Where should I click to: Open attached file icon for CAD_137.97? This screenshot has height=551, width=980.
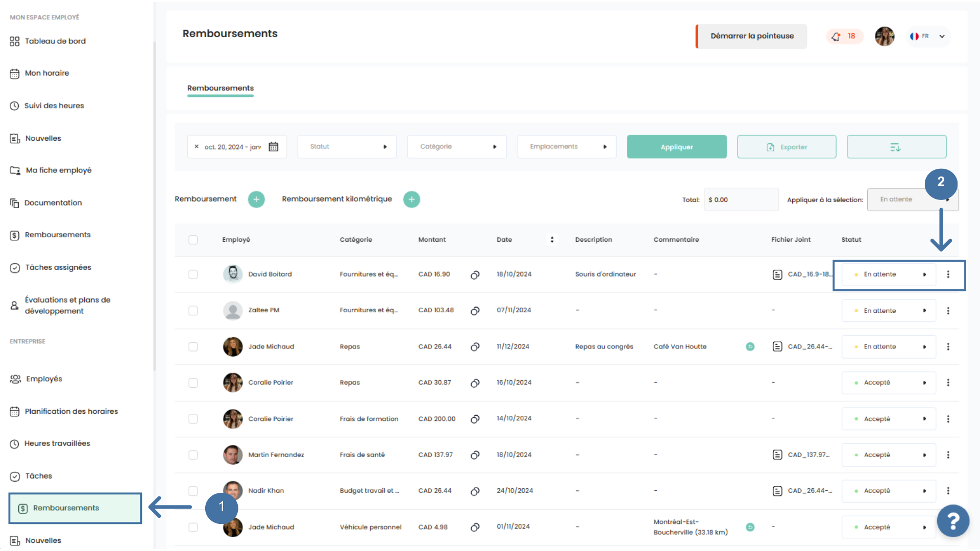click(x=777, y=455)
